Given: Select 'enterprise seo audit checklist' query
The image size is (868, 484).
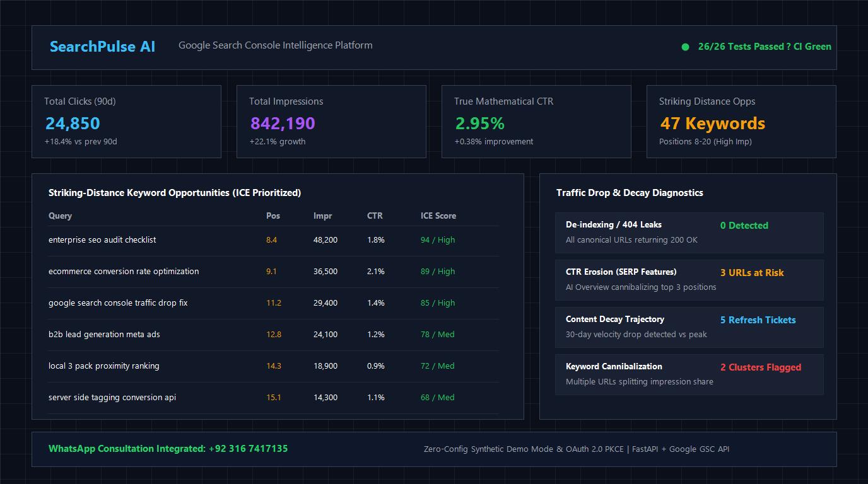Looking at the screenshot, I should tap(102, 240).
